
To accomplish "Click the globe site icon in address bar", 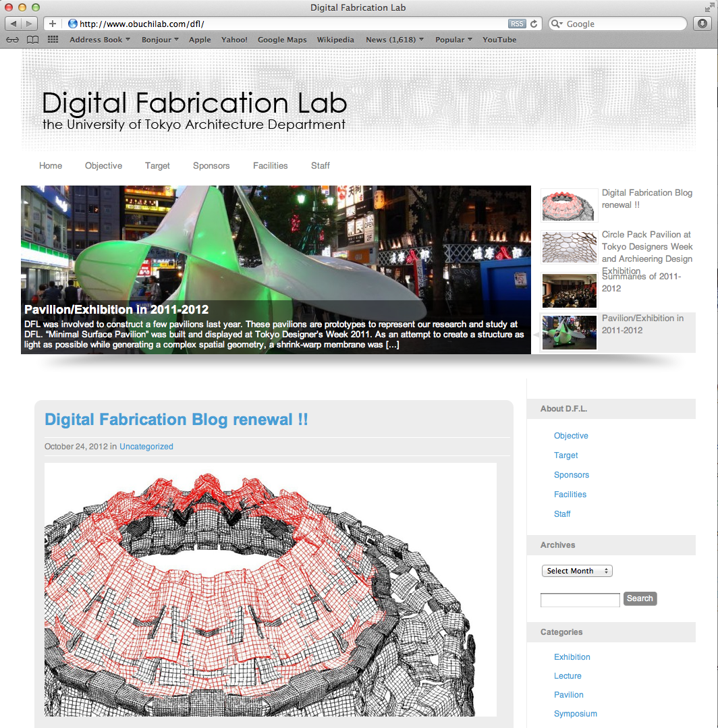I will [x=72, y=24].
